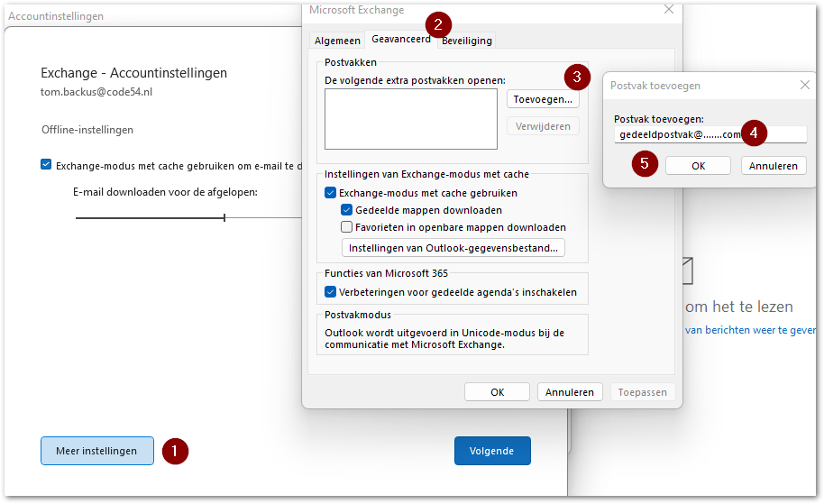Click the 'Functies van Microsoft 365' group label
824x504 pixels.
tap(386, 273)
